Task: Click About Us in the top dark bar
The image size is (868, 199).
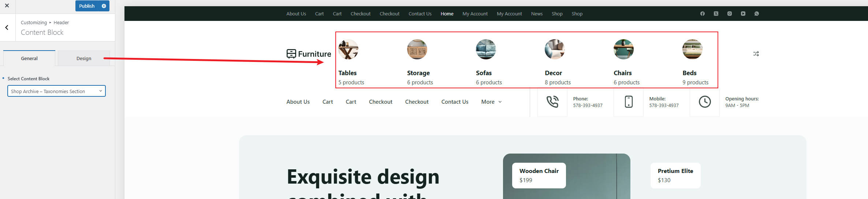Action: (x=296, y=14)
